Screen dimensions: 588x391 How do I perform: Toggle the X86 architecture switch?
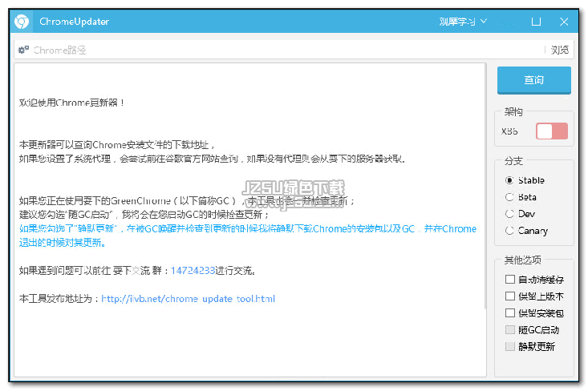pyautogui.click(x=552, y=131)
